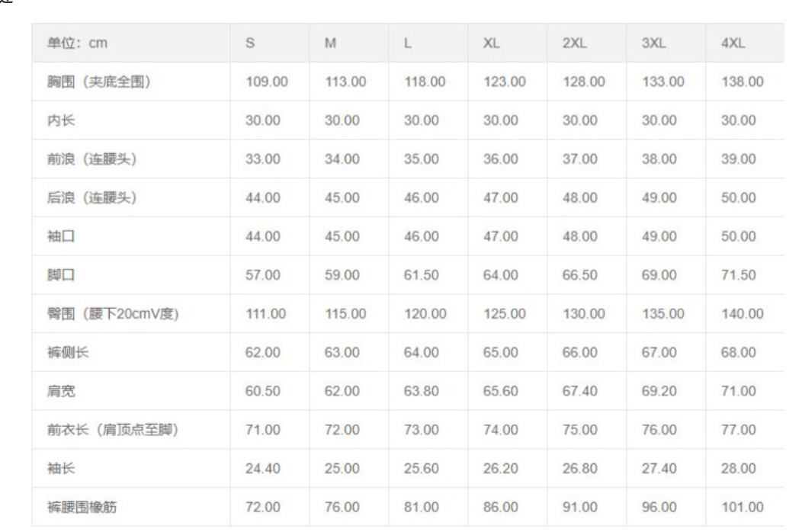Click the 前衣长 (肩顶点至脚) row label
This screenshot has width=802, height=532.
click(113, 430)
